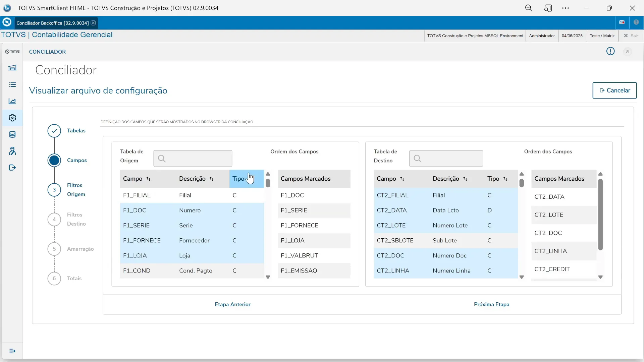Switch to the Conciliador Backoffice tab

(x=52, y=23)
